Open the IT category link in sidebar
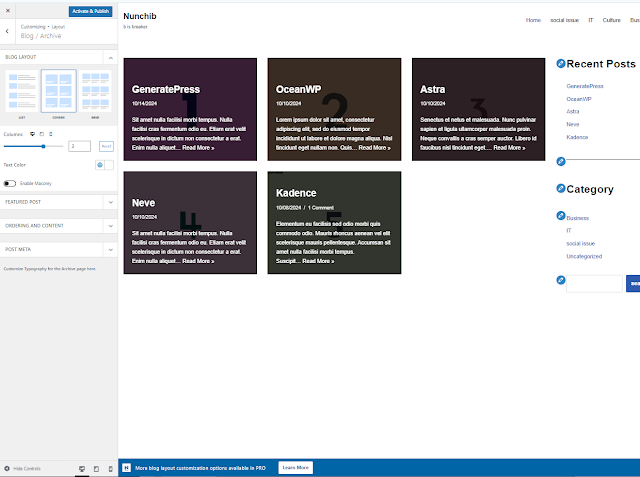Image resolution: width=640 pixels, height=477 pixels. point(569,231)
